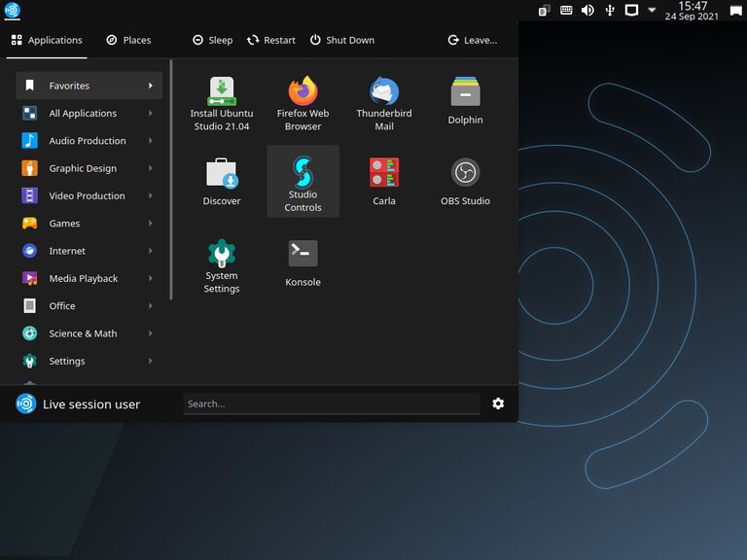Select the Media Playback category
The image size is (747, 560).
tap(89, 279)
